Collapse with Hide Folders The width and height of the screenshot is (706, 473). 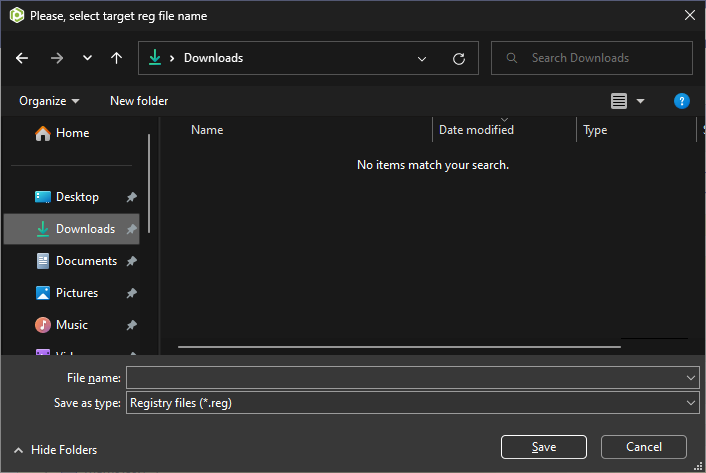point(55,450)
